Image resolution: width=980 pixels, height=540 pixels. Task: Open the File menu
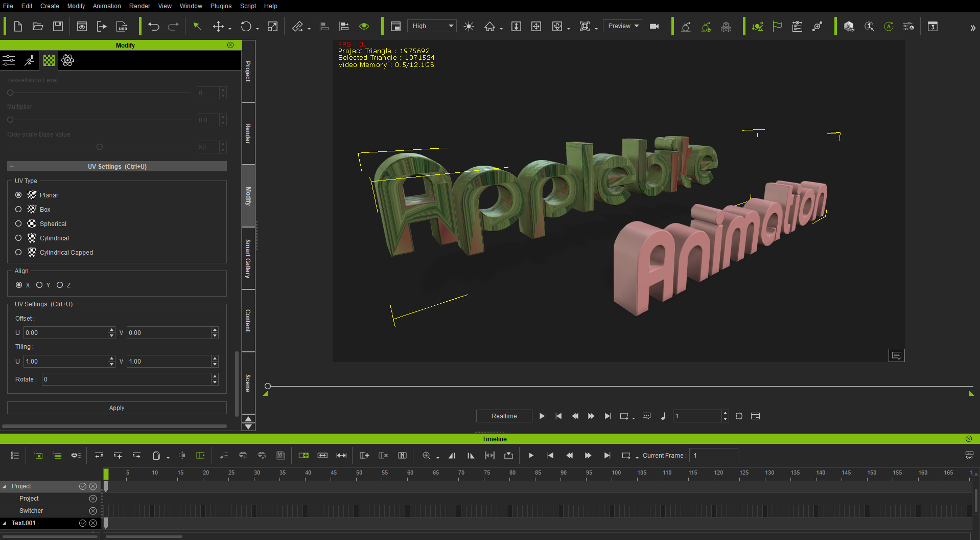click(8, 6)
